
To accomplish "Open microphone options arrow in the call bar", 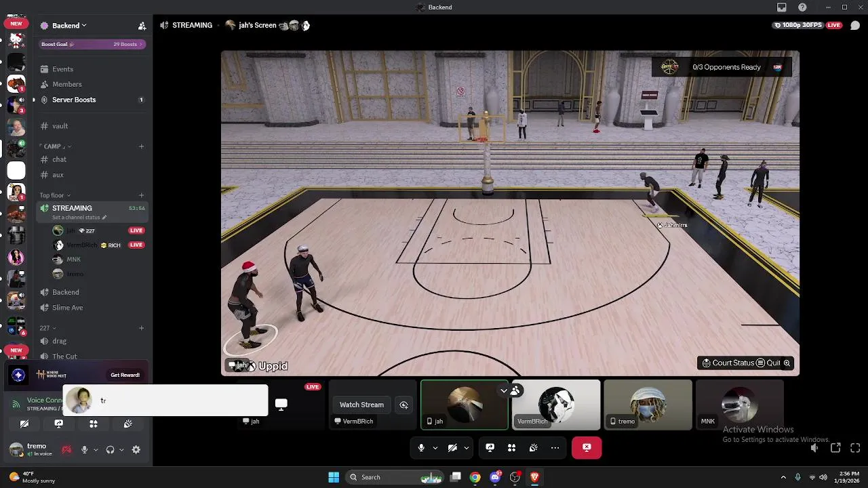I will (435, 447).
